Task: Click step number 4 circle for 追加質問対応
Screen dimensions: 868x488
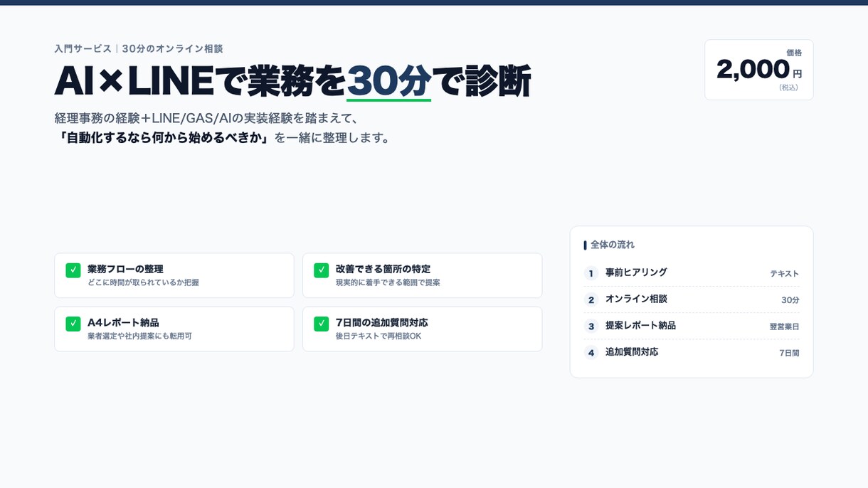Action: coord(591,352)
